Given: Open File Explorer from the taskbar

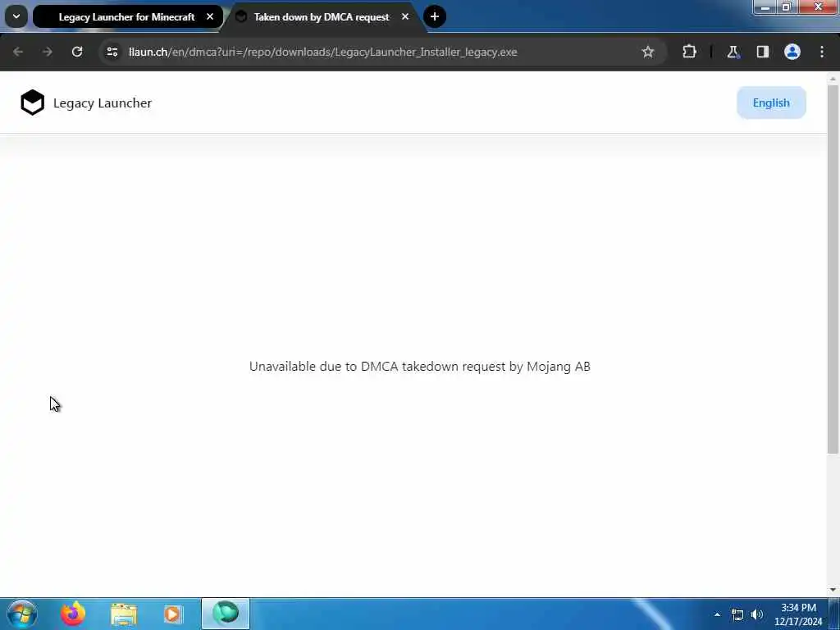Looking at the screenshot, I should tap(124, 614).
